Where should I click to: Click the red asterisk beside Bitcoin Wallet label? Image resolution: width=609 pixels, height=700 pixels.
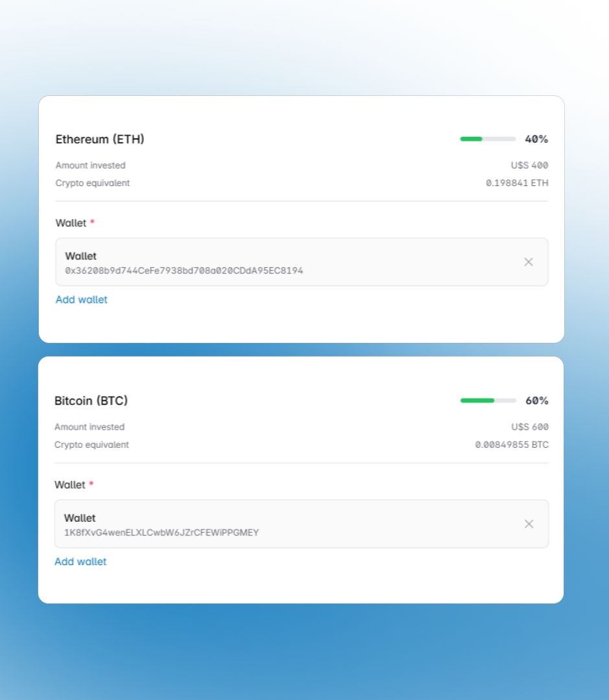pos(91,484)
